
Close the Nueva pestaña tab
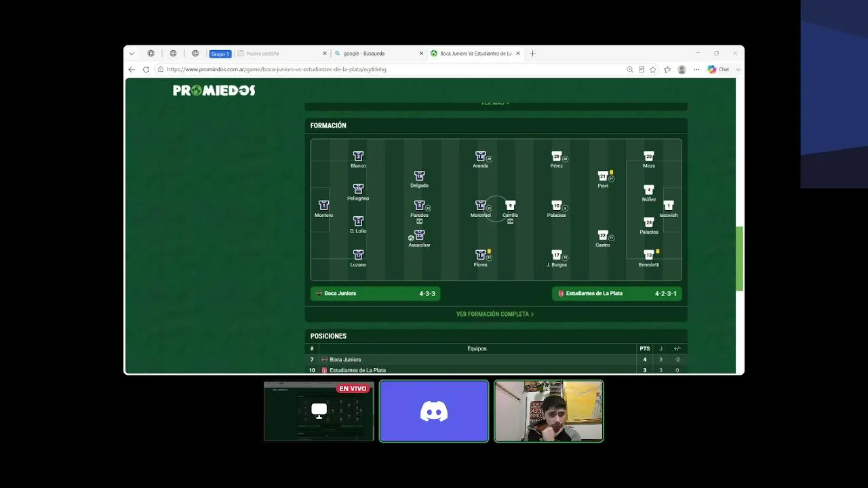(x=323, y=54)
